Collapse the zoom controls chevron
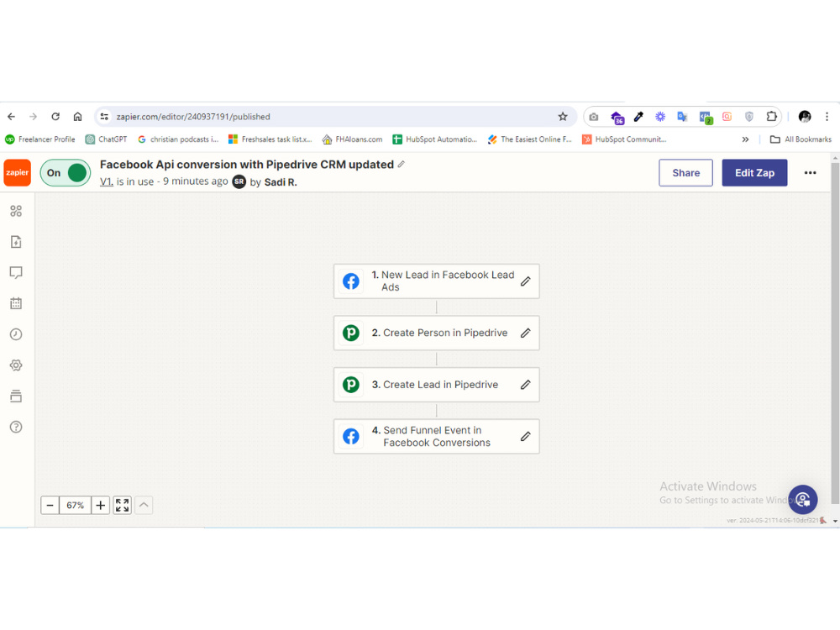Image resolution: width=840 pixels, height=630 pixels. 144,505
